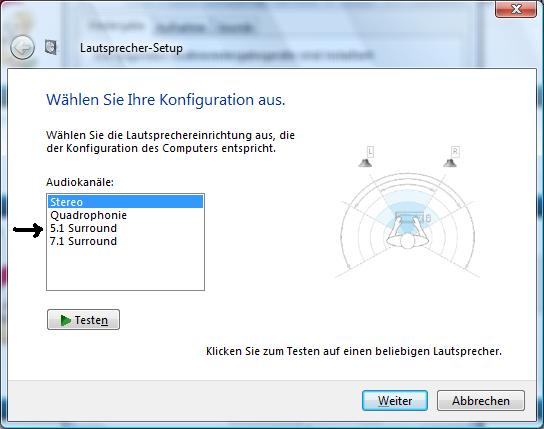
Task: Close the Lautsprecher-Setup window
Action: pos(516,9)
